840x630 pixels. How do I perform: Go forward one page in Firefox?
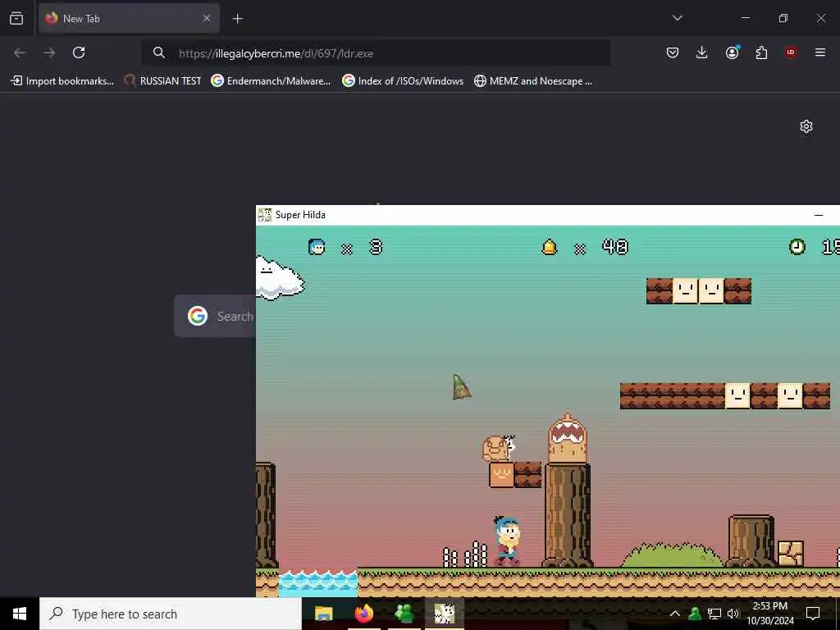[49, 52]
